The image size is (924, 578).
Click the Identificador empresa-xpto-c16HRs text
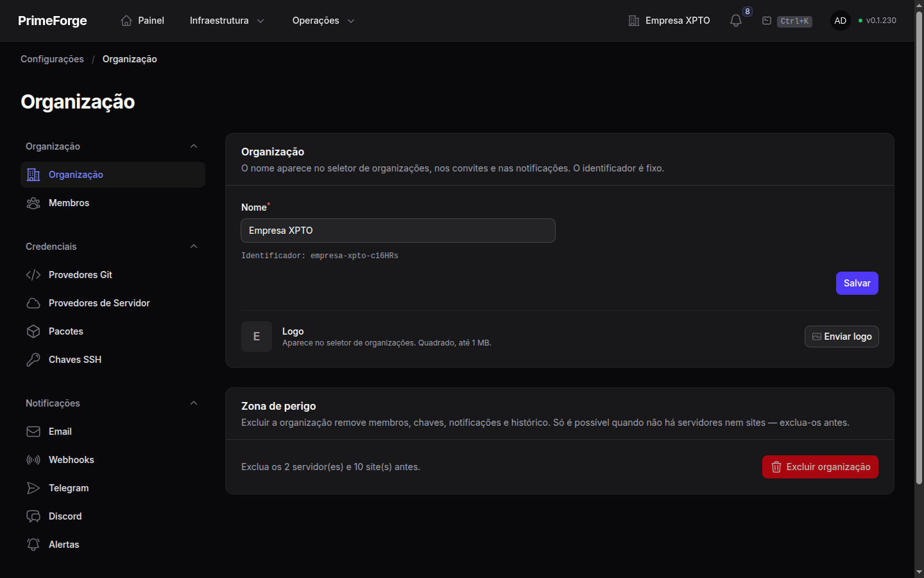[320, 256]
